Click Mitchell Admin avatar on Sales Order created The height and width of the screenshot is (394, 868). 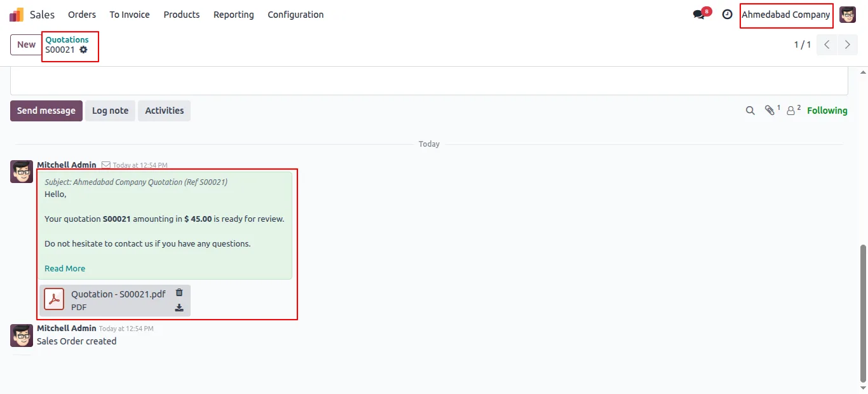pos(22,336)
